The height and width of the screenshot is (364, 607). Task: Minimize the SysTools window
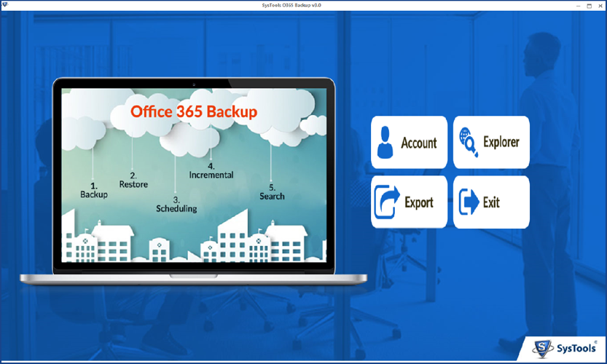tap(578, 5)
